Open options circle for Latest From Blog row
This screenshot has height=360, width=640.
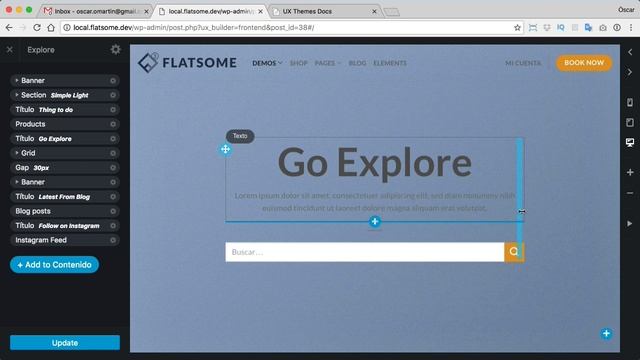tap(113, 197)
